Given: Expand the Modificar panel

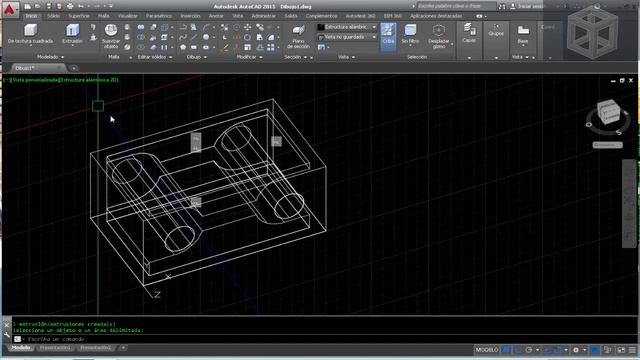Looking at the screenshot, I should click(x=249, y=57).
